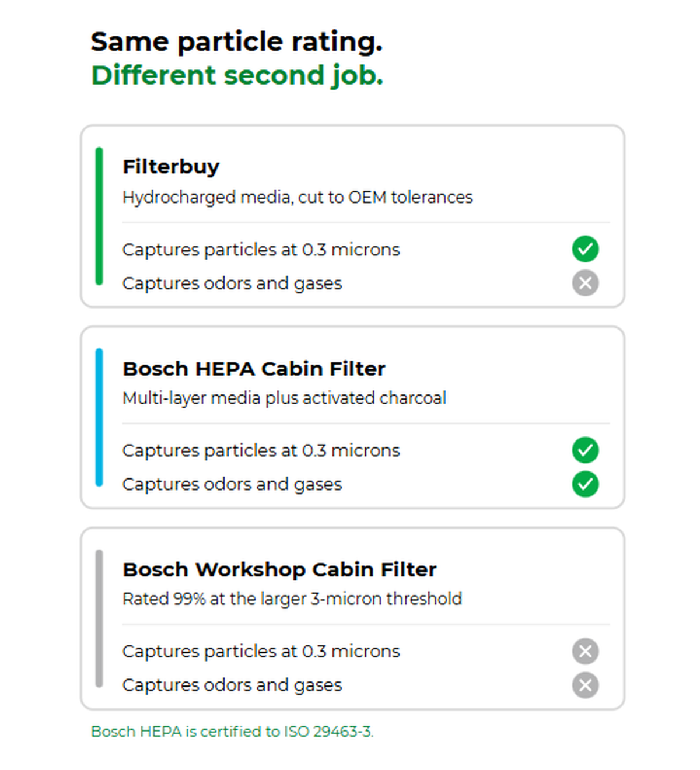
Task: Click Bosch Workshop's gray X for 0.3 microns
Action: (585, 651)
